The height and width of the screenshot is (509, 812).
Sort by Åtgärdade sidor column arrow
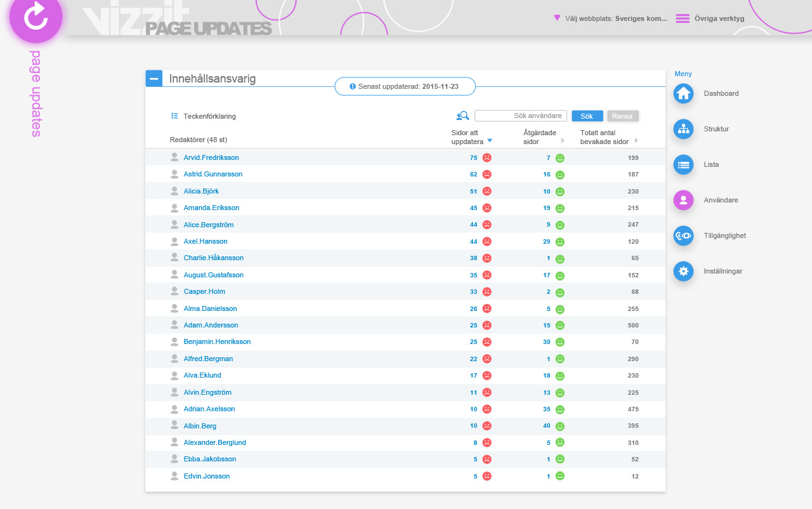(562, 141)
